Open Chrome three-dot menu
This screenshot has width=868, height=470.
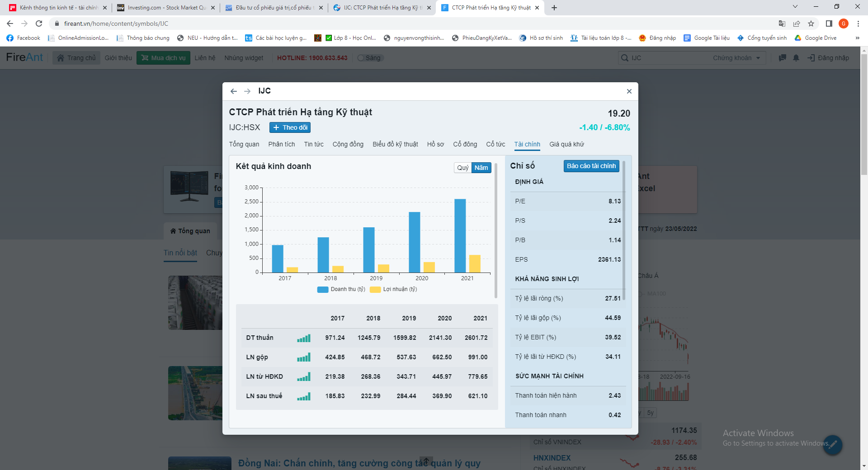(x=858, y=23)
